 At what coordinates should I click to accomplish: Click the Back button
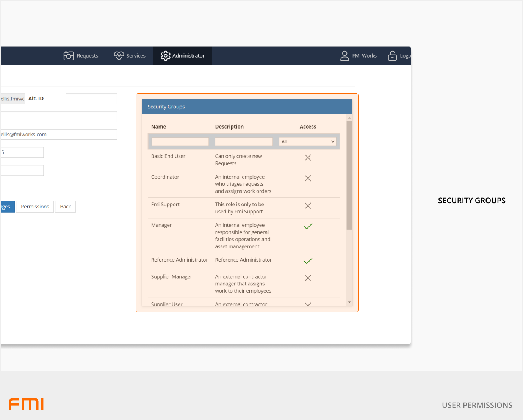point(65,207)
